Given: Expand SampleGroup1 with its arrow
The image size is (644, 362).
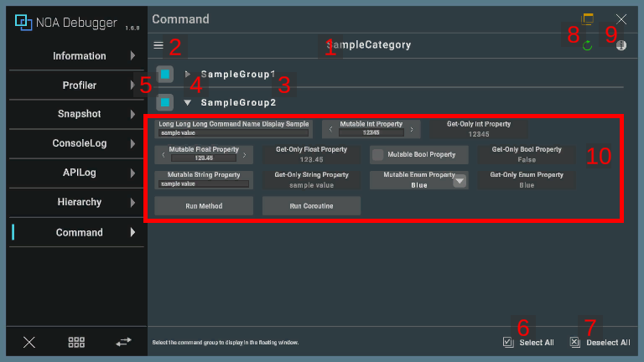Looking at the screenshot, I should pos(187,75).
